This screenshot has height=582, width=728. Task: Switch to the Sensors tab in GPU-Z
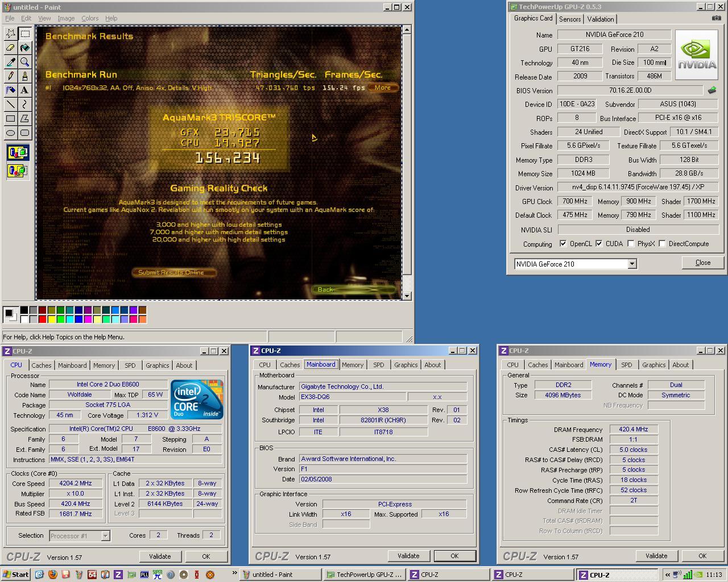(x=570, y=19)
